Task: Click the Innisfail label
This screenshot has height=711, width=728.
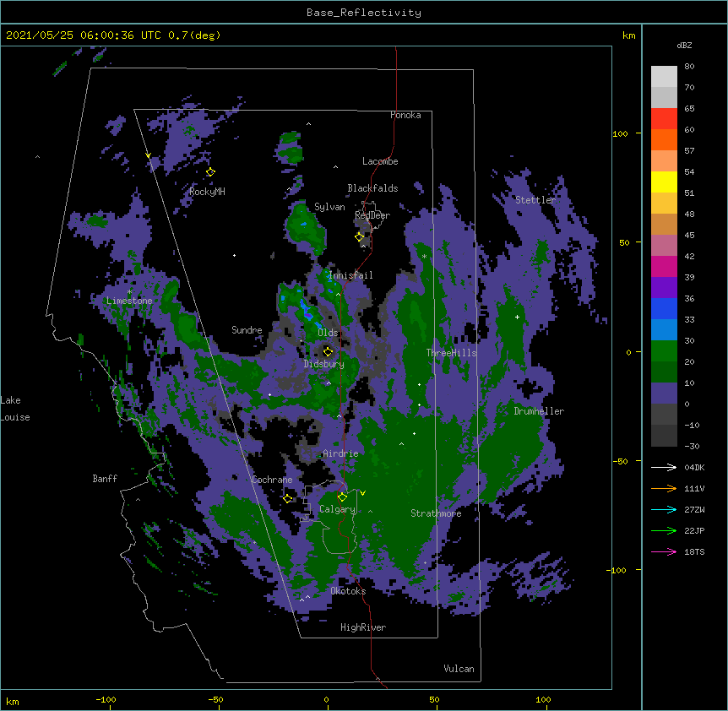Action: (x=350, y=275)
